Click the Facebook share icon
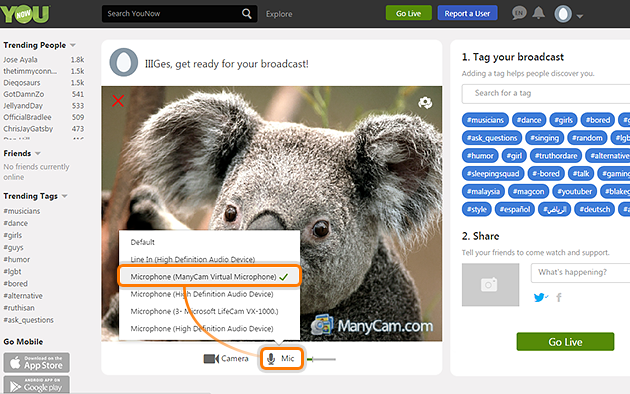Viewport: 630px width, 394px height. pos(559,297)
